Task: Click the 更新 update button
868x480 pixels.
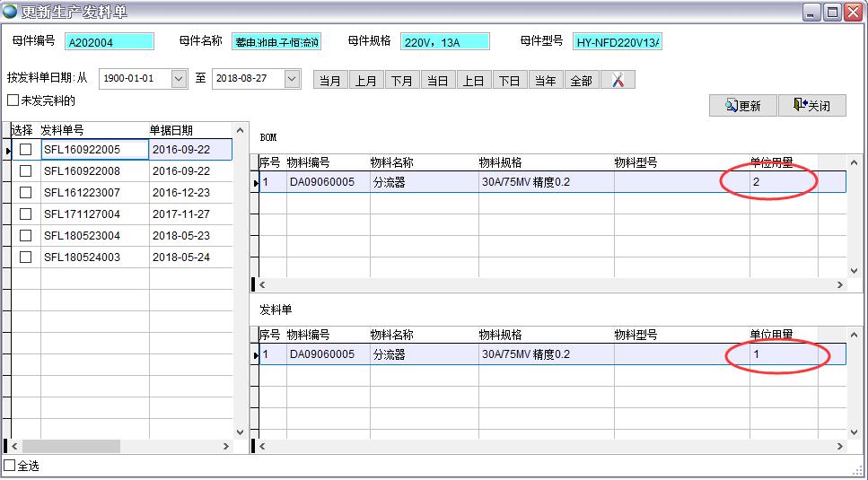Action: (742, 105)
